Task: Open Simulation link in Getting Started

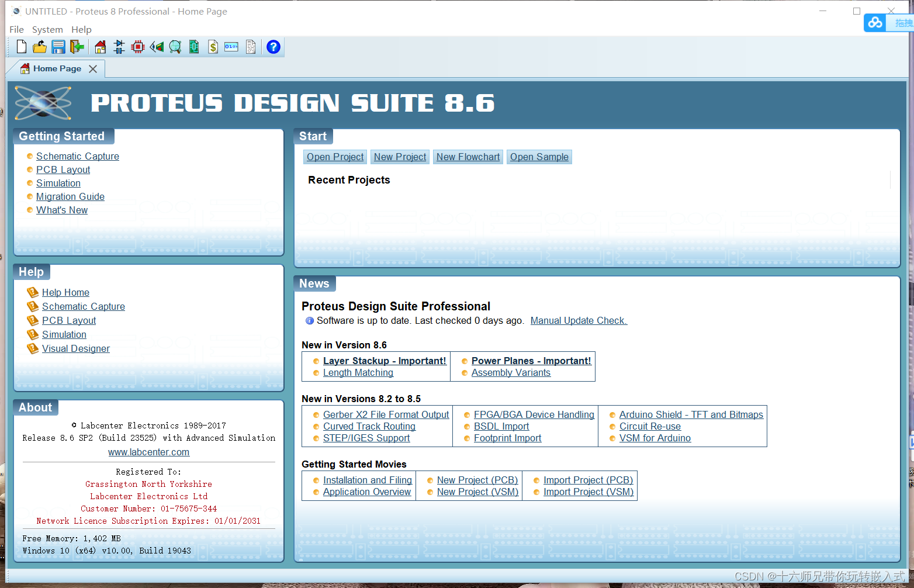Action: click(x=58, y=183)
